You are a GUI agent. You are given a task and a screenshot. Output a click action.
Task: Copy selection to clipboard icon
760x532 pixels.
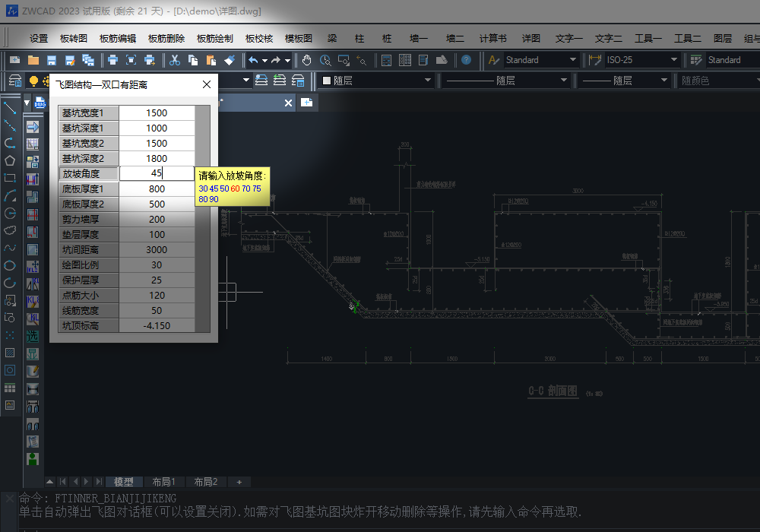click(193, 60)
